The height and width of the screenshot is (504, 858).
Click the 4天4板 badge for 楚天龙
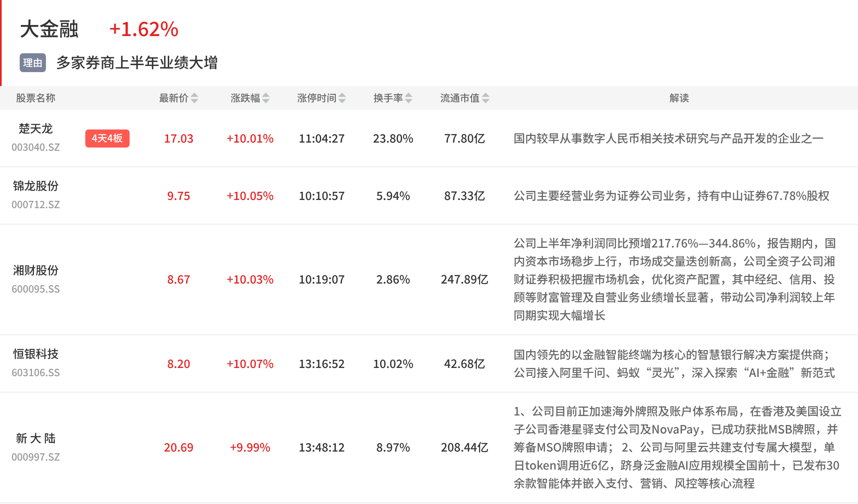click(107, 138)
